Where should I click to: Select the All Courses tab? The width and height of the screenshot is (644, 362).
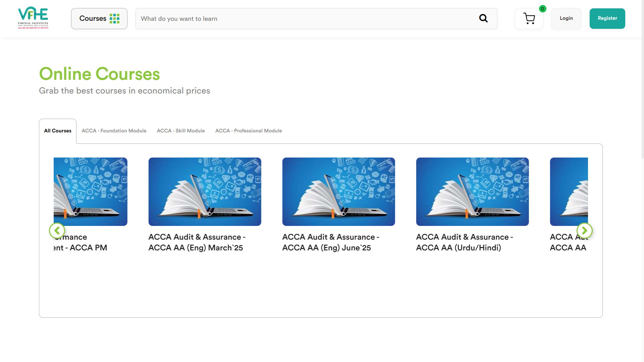pos(58,131)
